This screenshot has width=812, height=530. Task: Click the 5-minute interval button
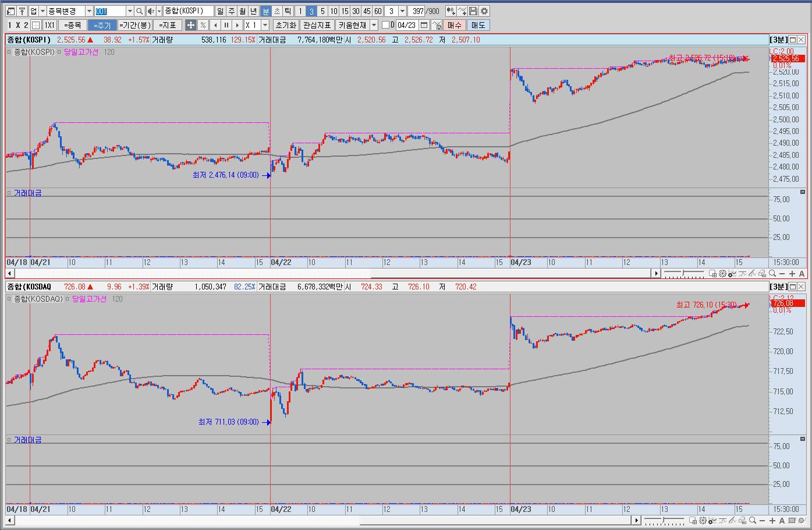[322, 11]
